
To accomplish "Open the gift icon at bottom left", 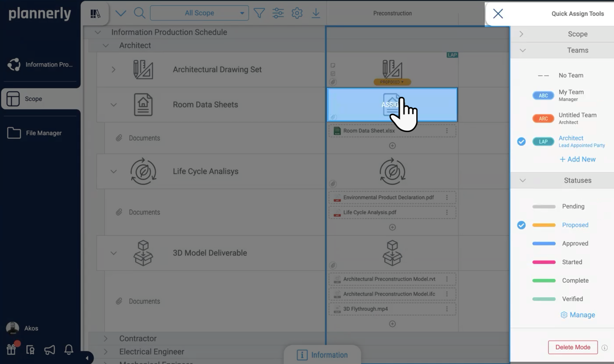I will [11, 349].
